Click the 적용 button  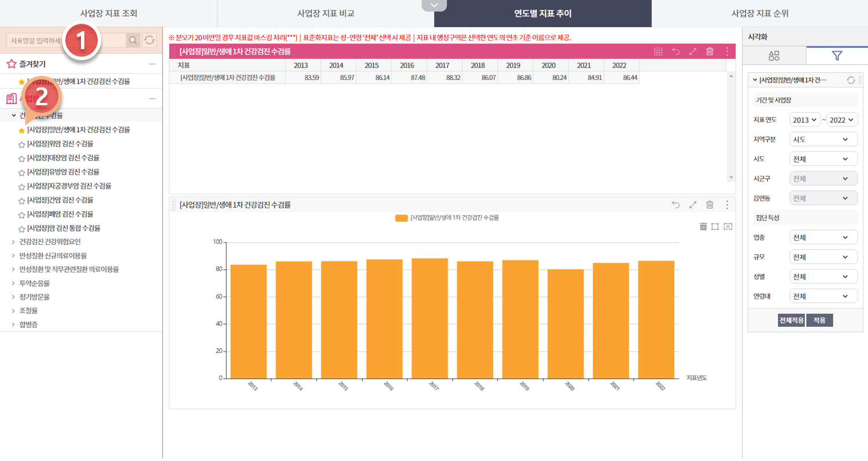(819, 320)
